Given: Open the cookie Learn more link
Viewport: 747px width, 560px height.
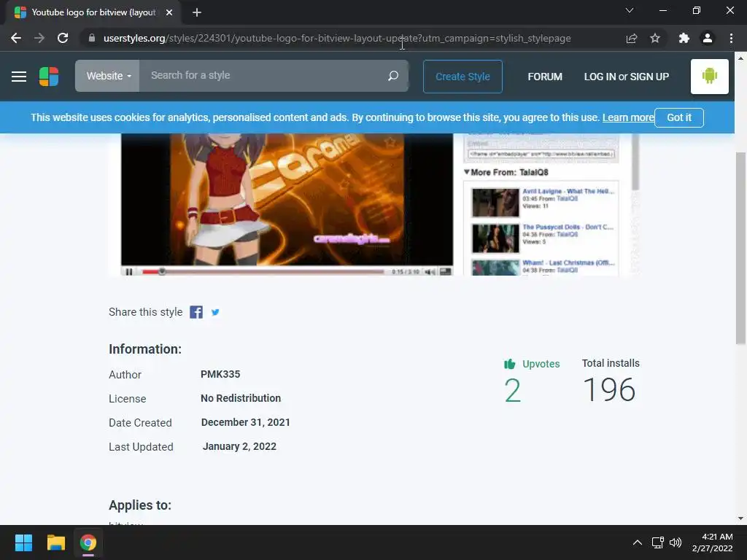Looking at the screenshot, I should [x=628, y=117].
